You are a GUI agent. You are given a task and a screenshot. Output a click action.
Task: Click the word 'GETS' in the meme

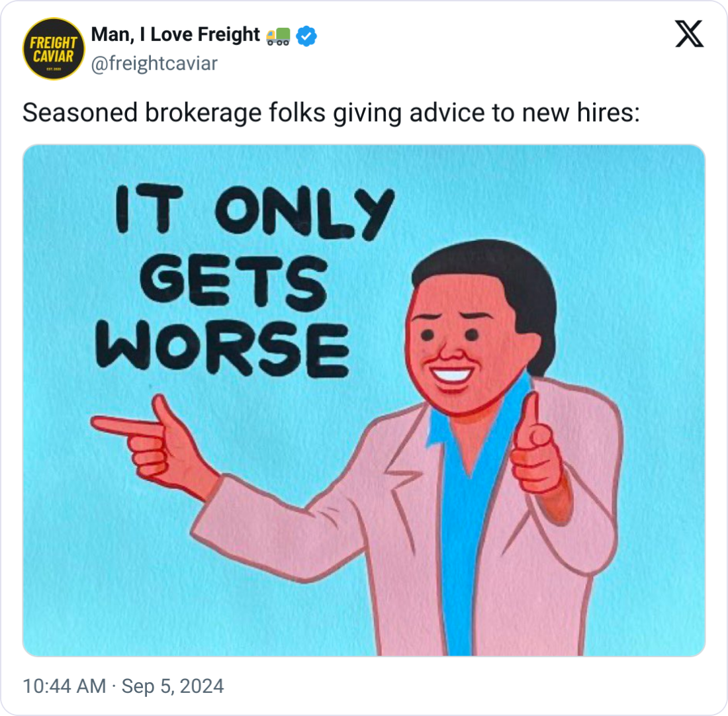pos(234,283)
